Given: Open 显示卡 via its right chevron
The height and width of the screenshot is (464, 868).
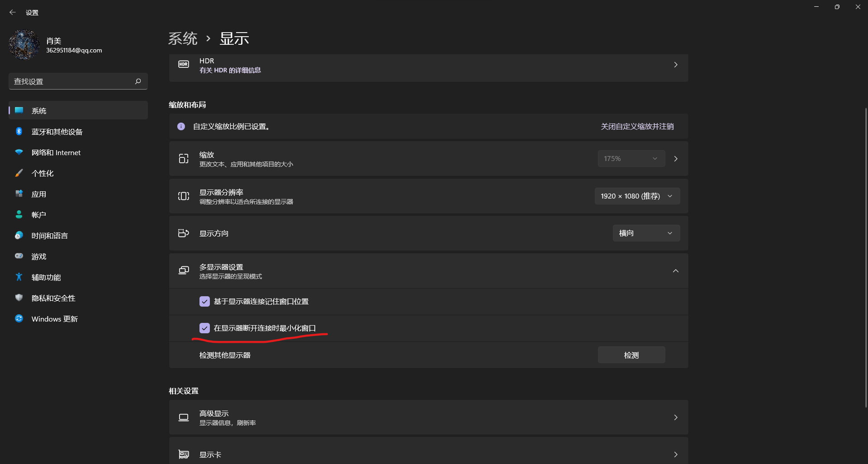Looking at the screenshot, I should (676, 454).
